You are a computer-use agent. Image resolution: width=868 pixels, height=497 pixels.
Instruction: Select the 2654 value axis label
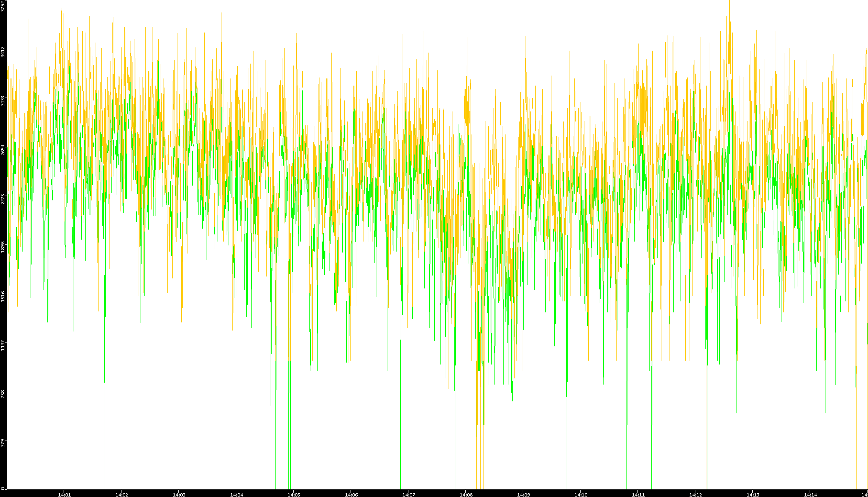click(x=3, y=149)
